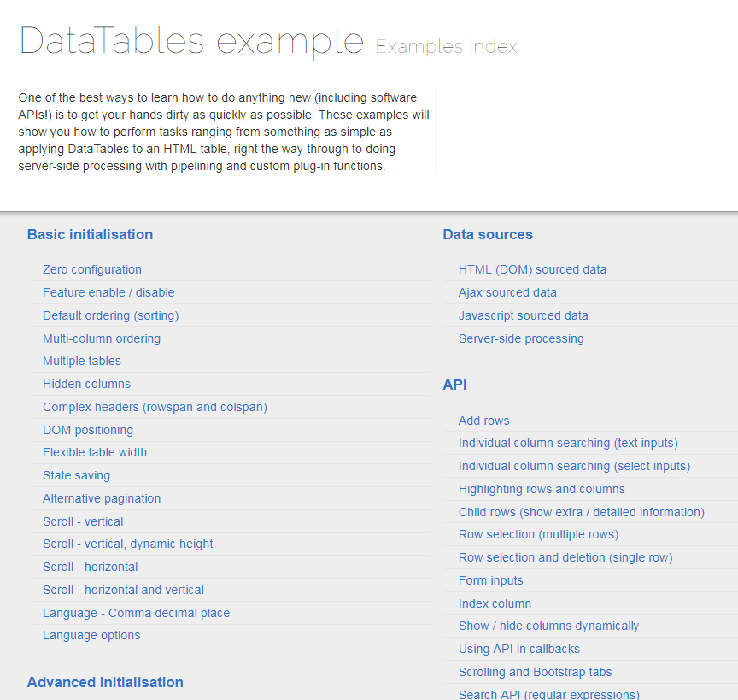Go to Default ordering (sorting) example

tap(110, 315)
